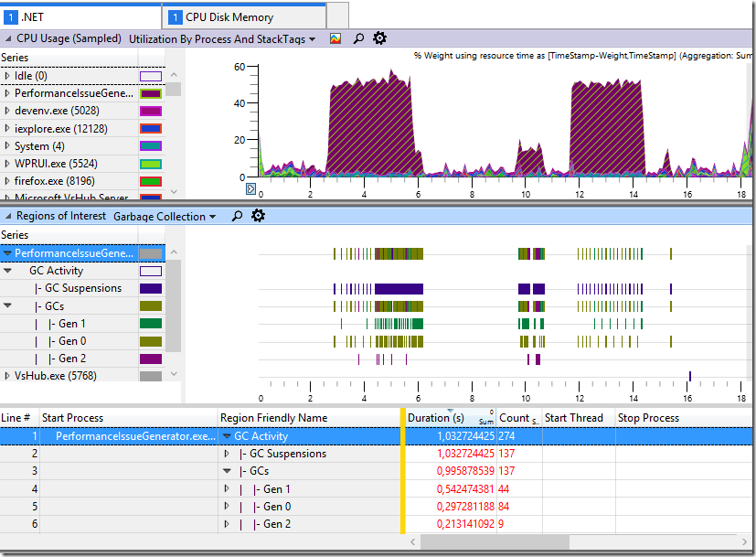756x557 pixels.
Task: Expand the iexplore.exe (12128) series
Action: coord(7,128)
